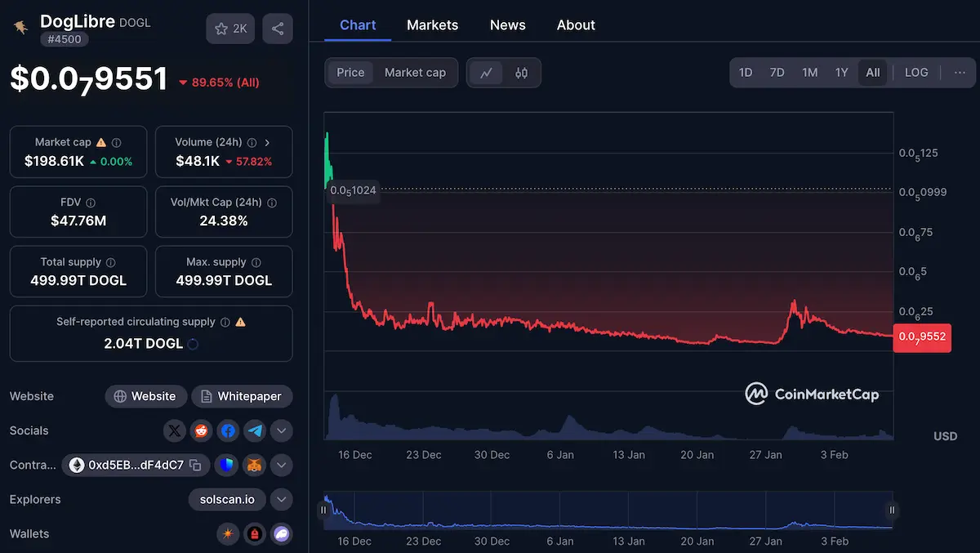
Task: Click the #4500 rank badge
Action: (x=65, y=39)
